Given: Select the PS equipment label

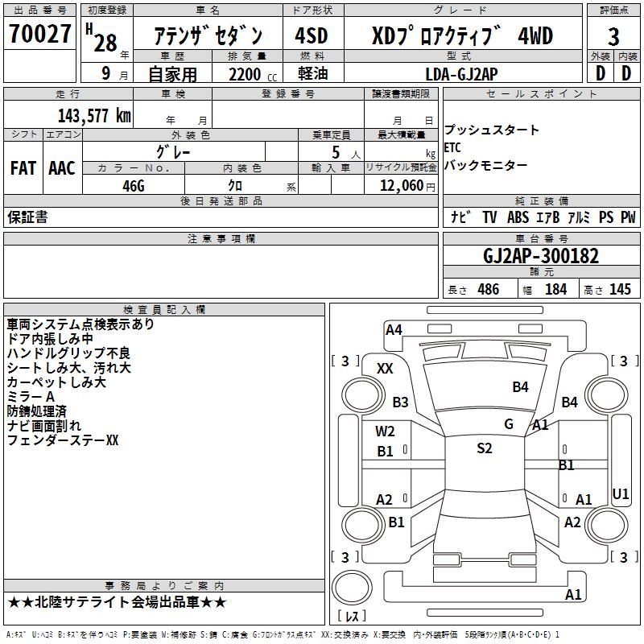Looking at the screenshot, I should tap(606, 217).
